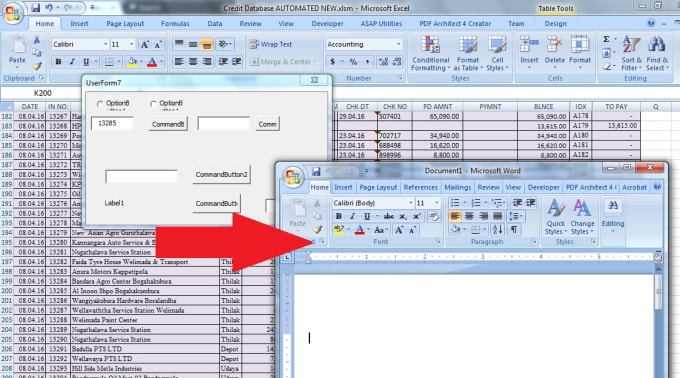
Task: Expand Word Font group dialog launcher
Action: (x=438, y=241)
